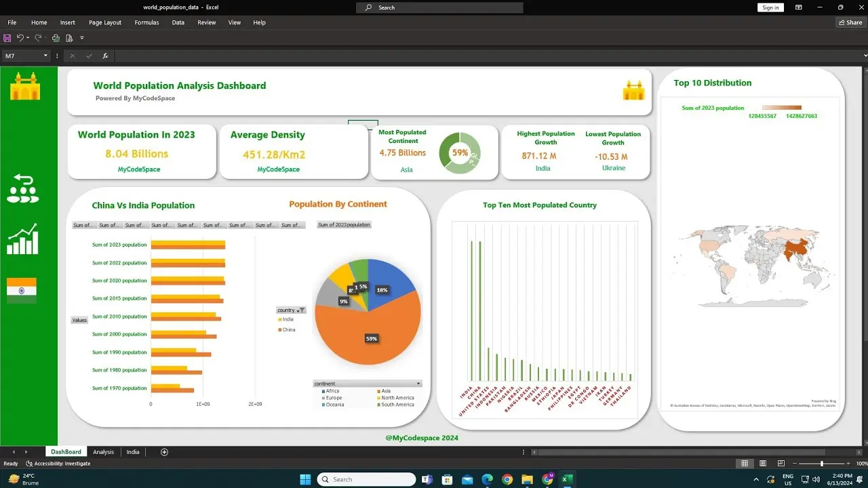Click Accessibility: Investigate in status bar
The image size is (868, 488).
pos(58,464)
